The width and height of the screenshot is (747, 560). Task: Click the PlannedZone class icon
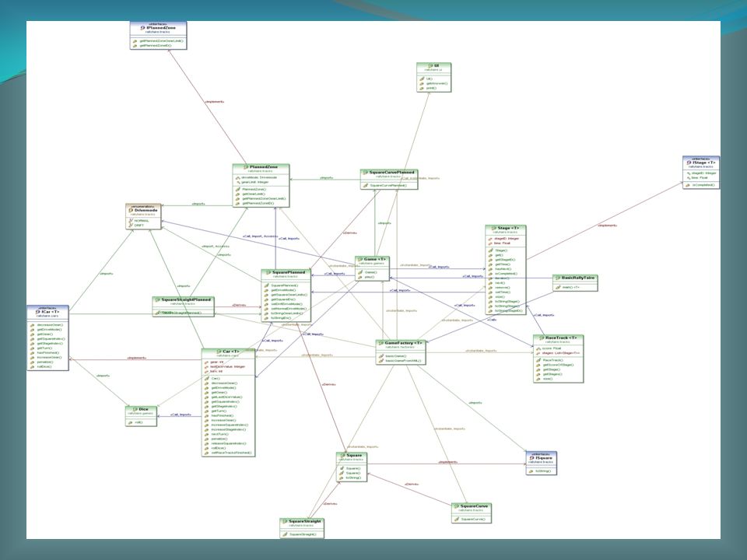point(247,167)
